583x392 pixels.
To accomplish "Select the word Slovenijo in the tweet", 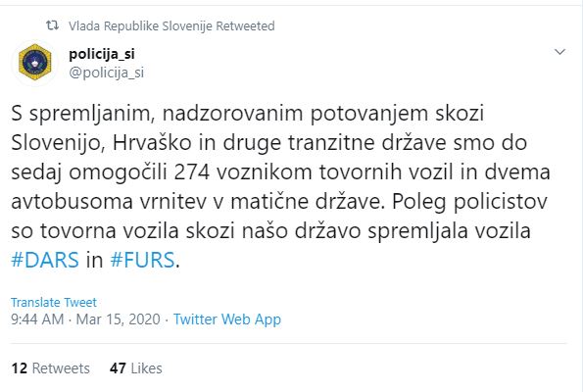I will (x=56, y=143).
